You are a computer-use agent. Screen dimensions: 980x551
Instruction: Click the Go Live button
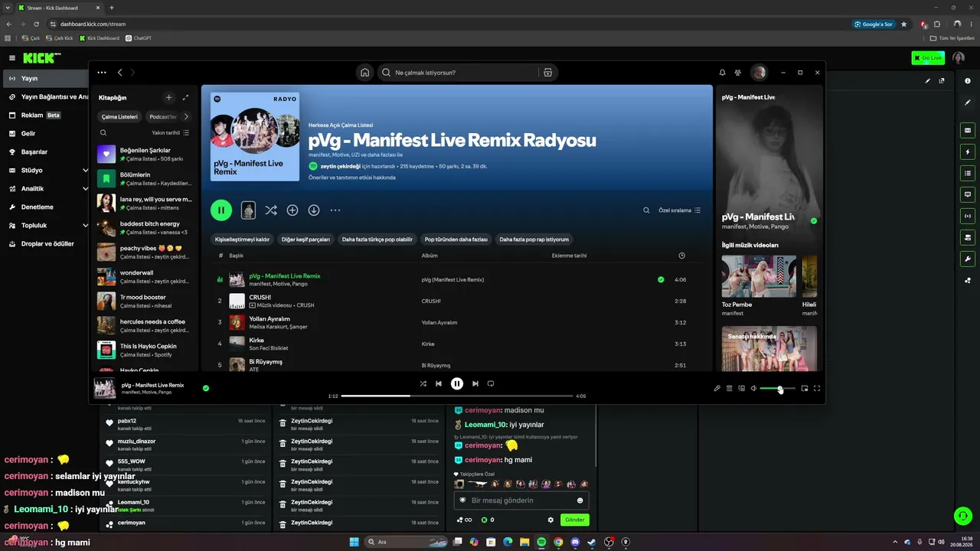pyautogui.click(x=928, y=58)
